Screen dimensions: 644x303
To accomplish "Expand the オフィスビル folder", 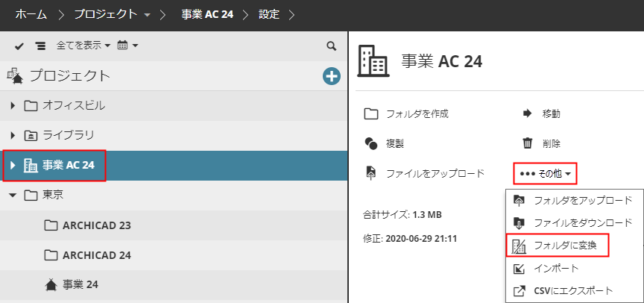I will 13,105.
